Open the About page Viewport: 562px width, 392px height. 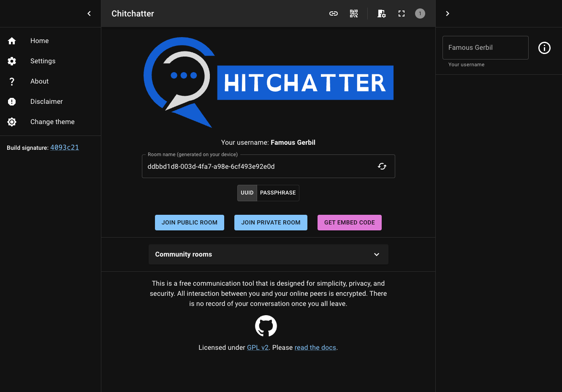coord(50,81)
